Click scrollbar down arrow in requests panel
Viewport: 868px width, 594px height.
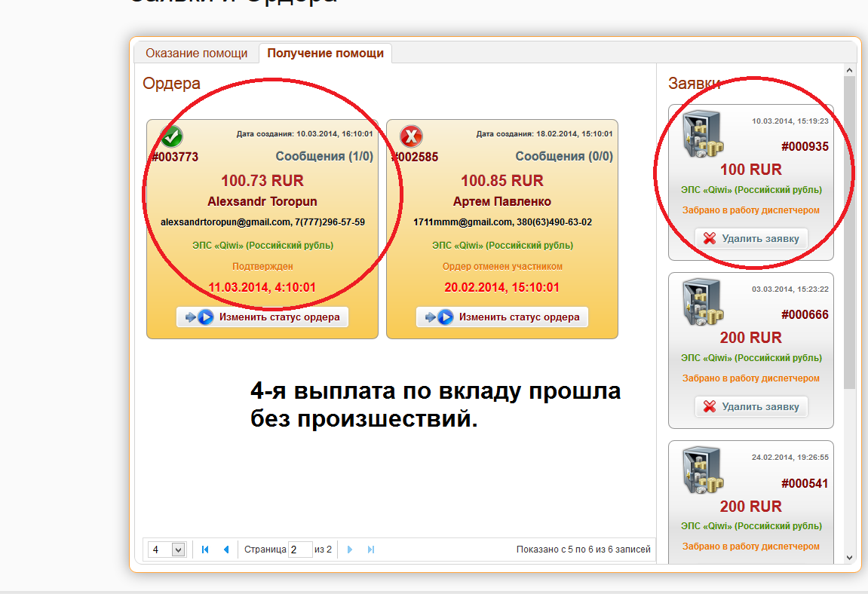[849, 557]
